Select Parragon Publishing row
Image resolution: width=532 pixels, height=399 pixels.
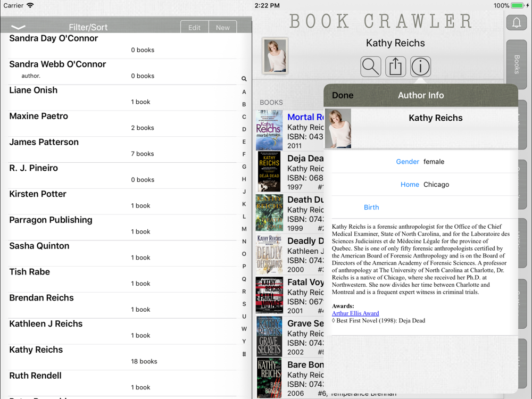pyautogui.click(x=122, y=228)
